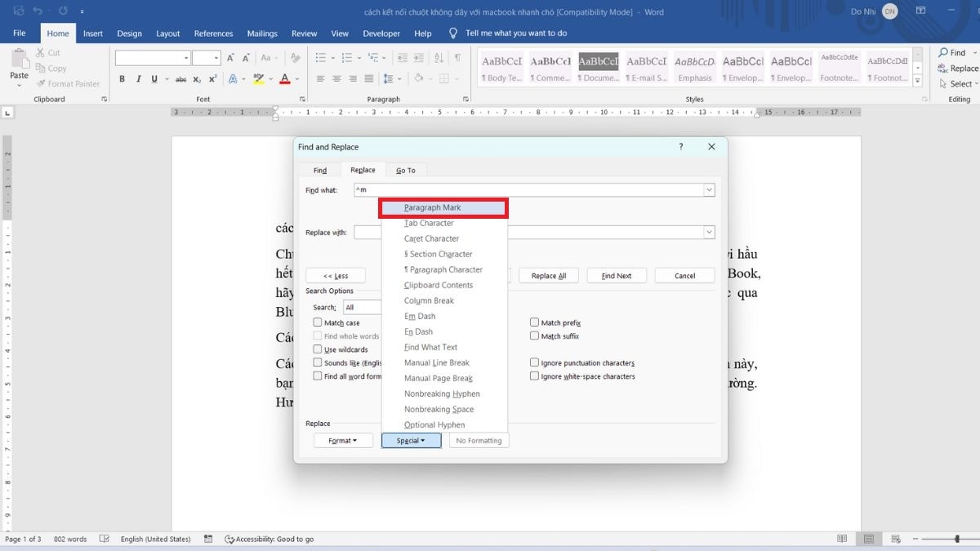Select the Emphasis style thumbnail

[x=695, y=69]
